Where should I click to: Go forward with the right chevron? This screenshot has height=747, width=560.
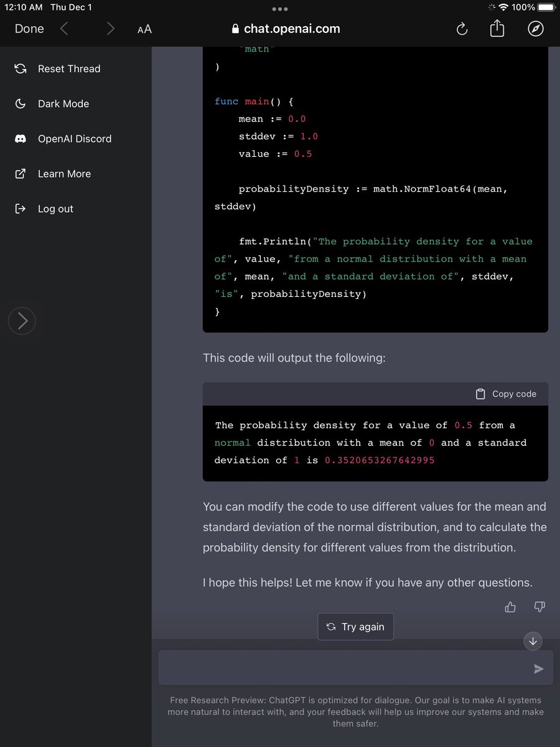110,29
